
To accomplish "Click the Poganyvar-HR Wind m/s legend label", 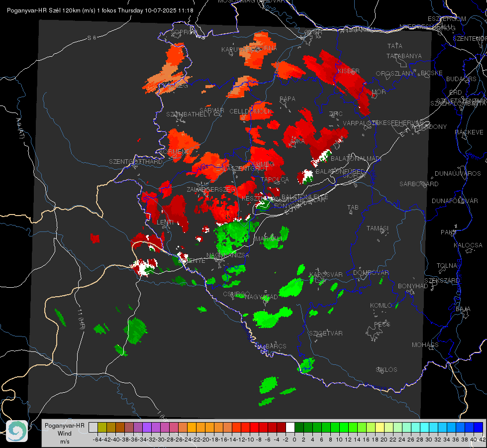I will point(65,434).
